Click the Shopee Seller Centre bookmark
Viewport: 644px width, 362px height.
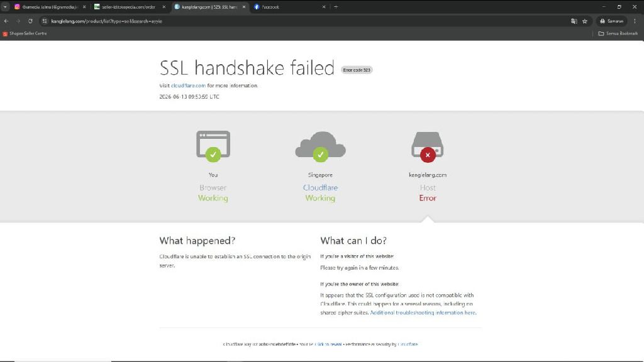[25, 34]
